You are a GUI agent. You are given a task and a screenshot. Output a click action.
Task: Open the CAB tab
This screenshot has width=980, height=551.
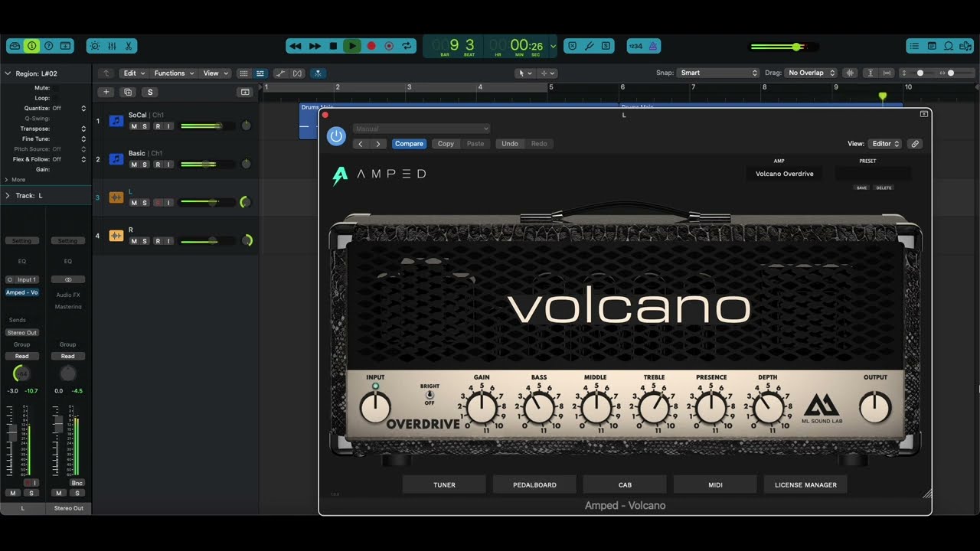(625, 484)
